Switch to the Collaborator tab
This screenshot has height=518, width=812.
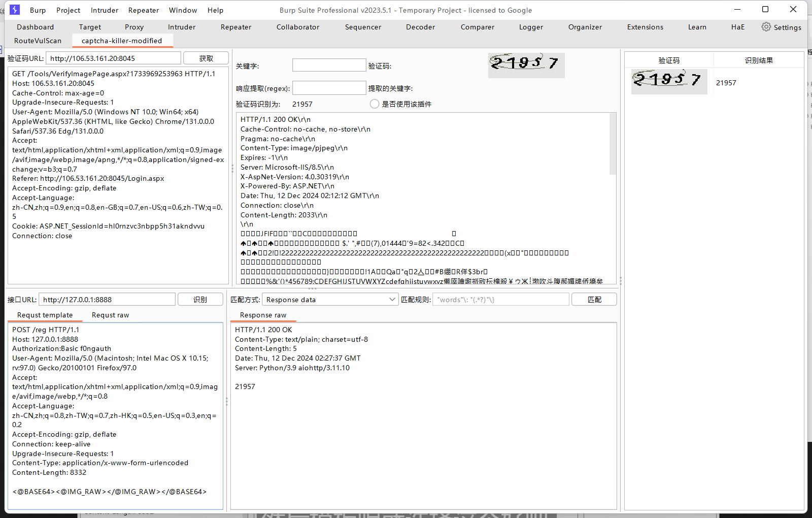pyautogui.click(x=298, y=27)
